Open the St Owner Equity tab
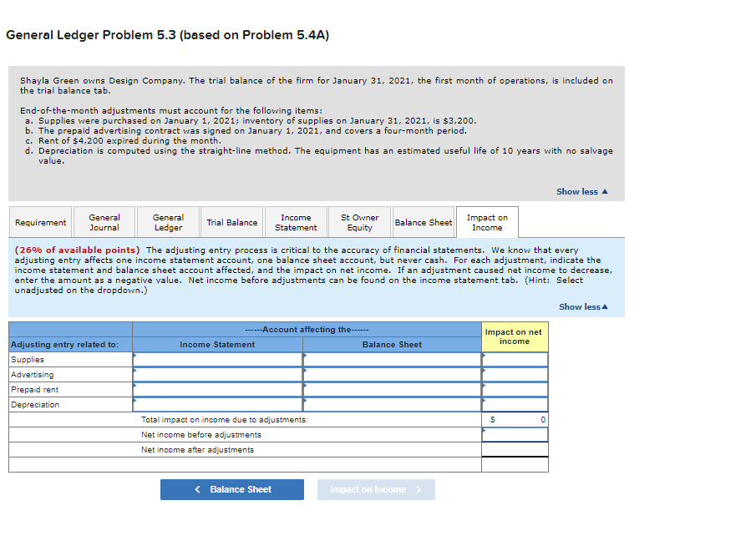 pyautogui.click(x=359, y=222)
